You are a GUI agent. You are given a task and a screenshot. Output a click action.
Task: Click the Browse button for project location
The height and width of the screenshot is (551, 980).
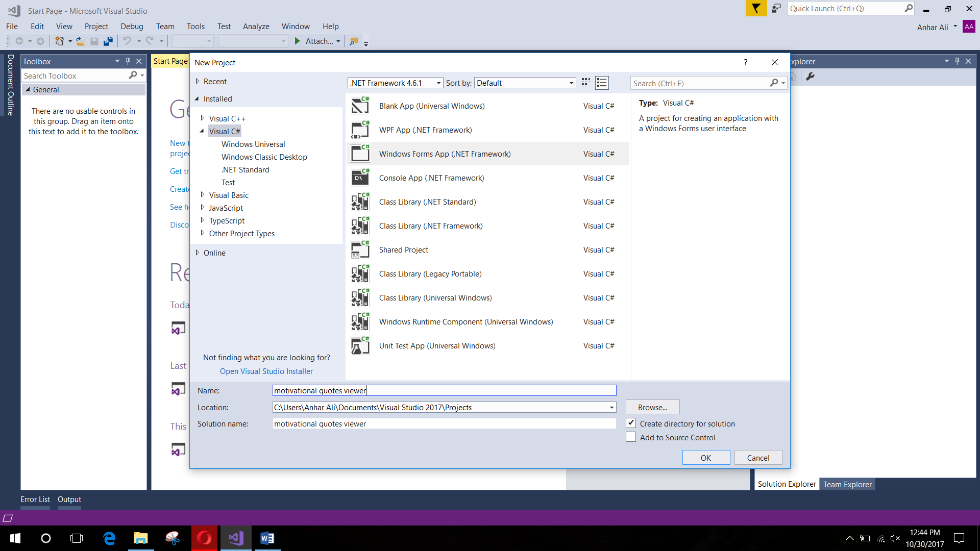[652, 407]
